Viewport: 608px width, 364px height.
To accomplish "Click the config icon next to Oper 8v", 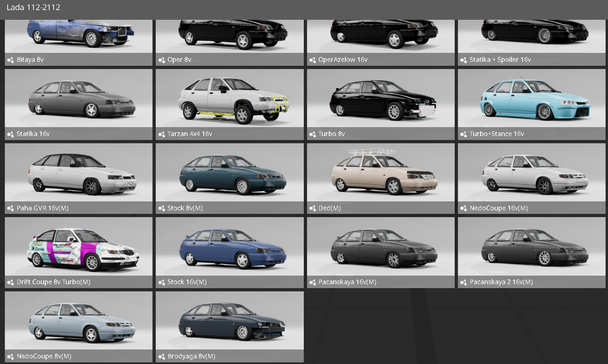I will click(x=161, y=60).
